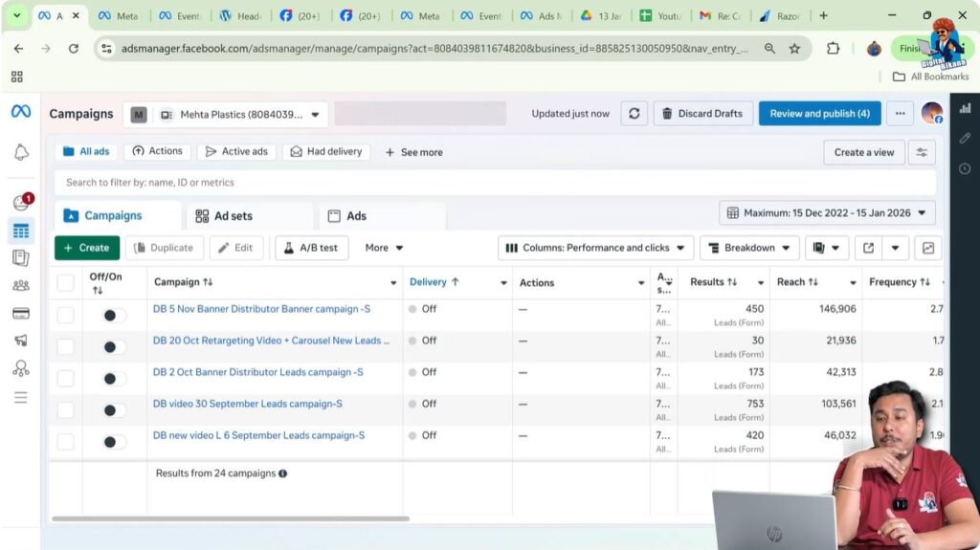The width and height of the screenshot is (980, 550).
Task: Switch to the Campaigns tab
Action: coord(119,215)
